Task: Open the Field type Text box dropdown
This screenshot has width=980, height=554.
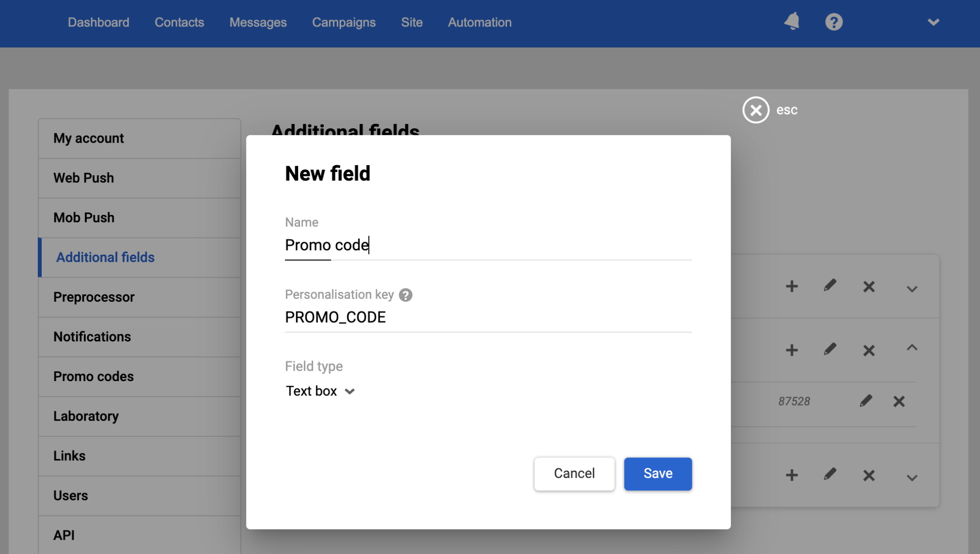Action: 320,391
